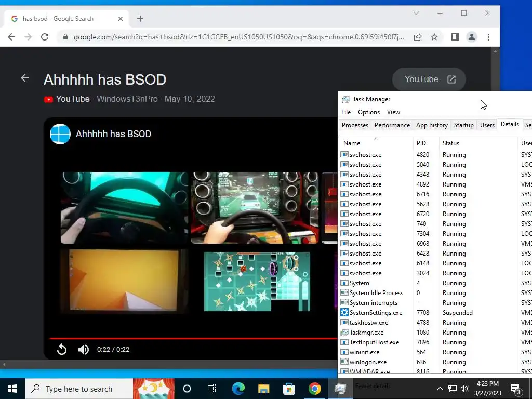The height and width of the screenshot is (399, 532).
Task: Mute the video with speaker icon
Action: click(84, 350)
